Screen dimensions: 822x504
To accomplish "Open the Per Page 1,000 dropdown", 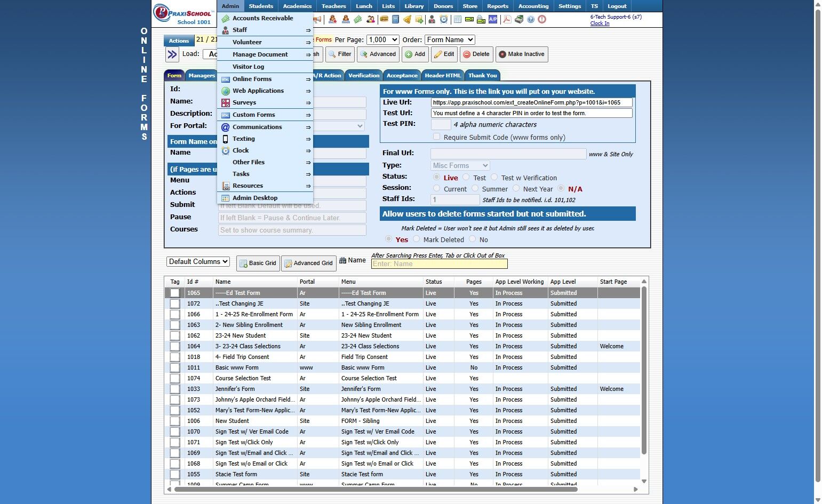I will coord(383,39).
